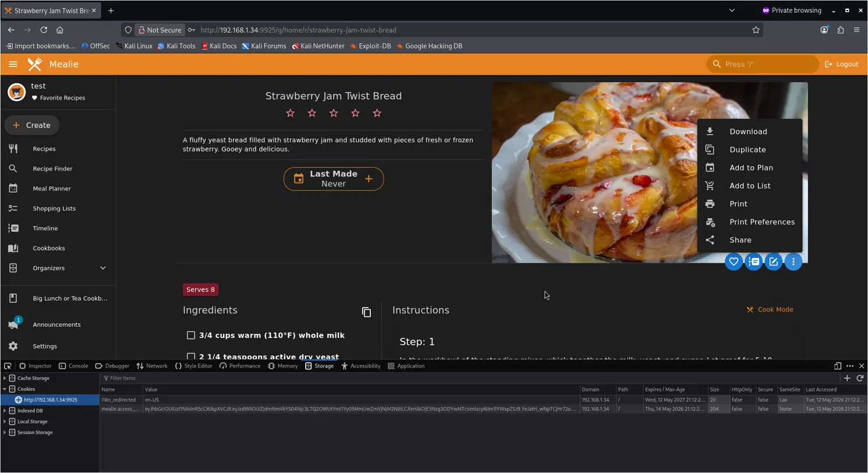Open Settings in the Mealie sidebar
Image resolution: width=868 pixels, height=473 pixels.
(x=58, y=346)
